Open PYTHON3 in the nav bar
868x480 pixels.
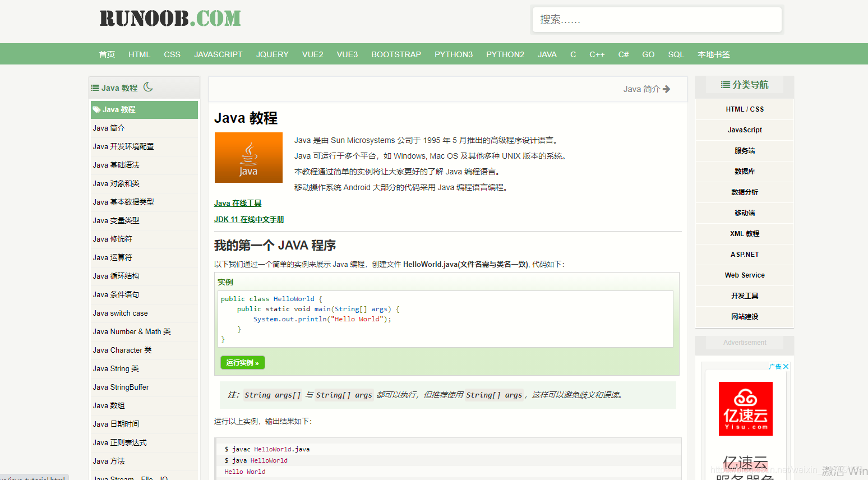(454, 54)
